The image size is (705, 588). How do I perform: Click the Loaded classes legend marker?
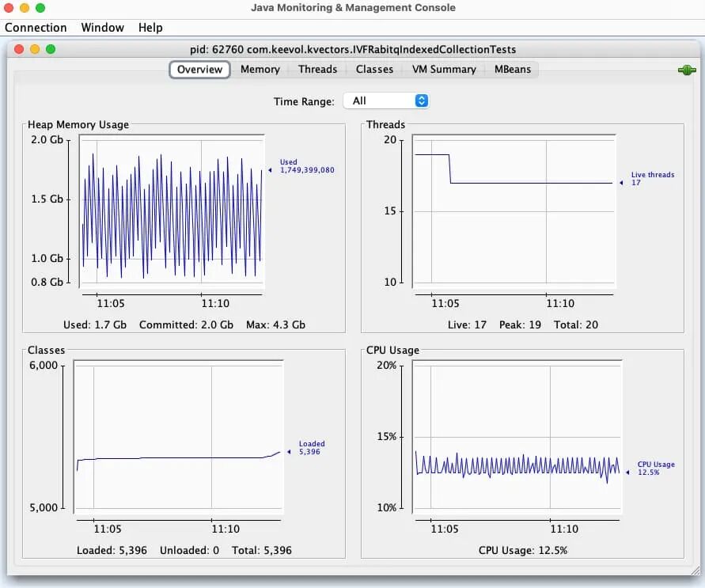click(289, 452)
